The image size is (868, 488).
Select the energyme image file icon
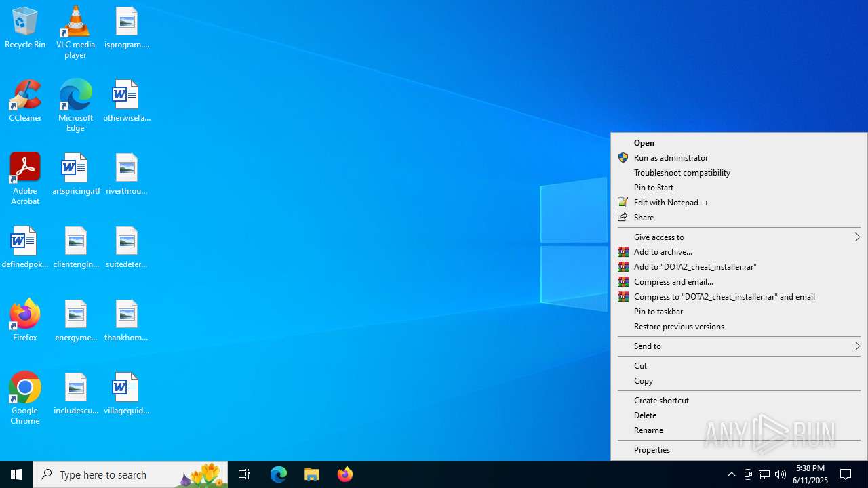click(75, 321)
